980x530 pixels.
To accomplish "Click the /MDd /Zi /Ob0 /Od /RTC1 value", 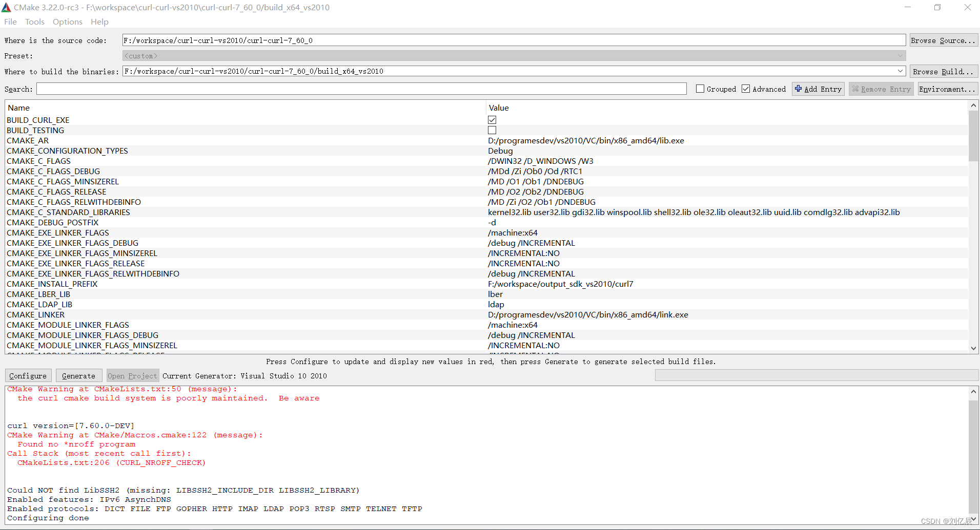I will coord(535,171).
